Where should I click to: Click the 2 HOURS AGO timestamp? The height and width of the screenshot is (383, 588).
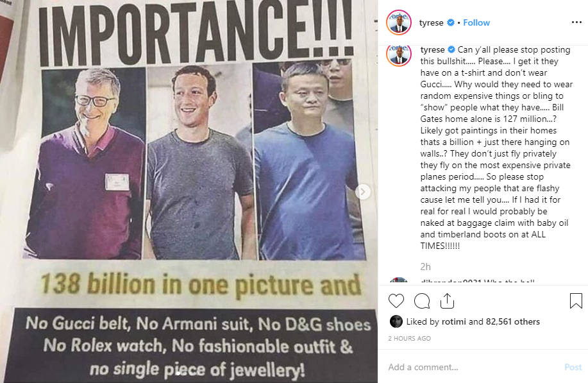pyautogui.click(x=410, y=338)
